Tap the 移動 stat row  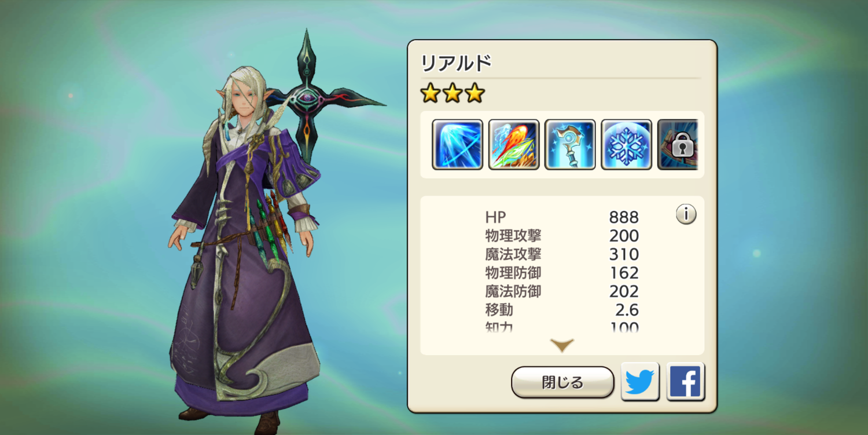(562, 310)
